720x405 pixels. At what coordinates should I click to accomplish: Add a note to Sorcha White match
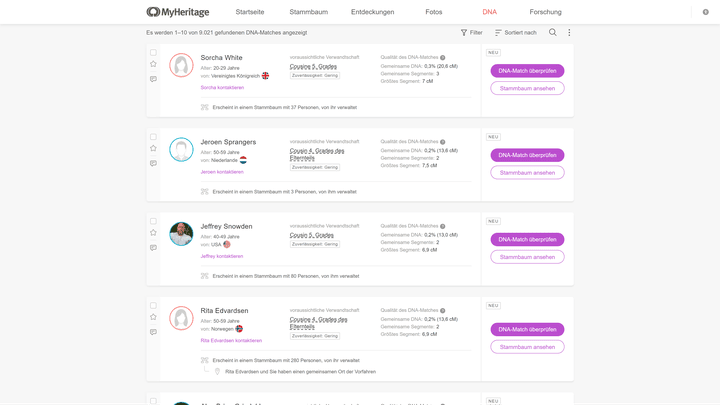pyautogui.click(x=153, y=79)
